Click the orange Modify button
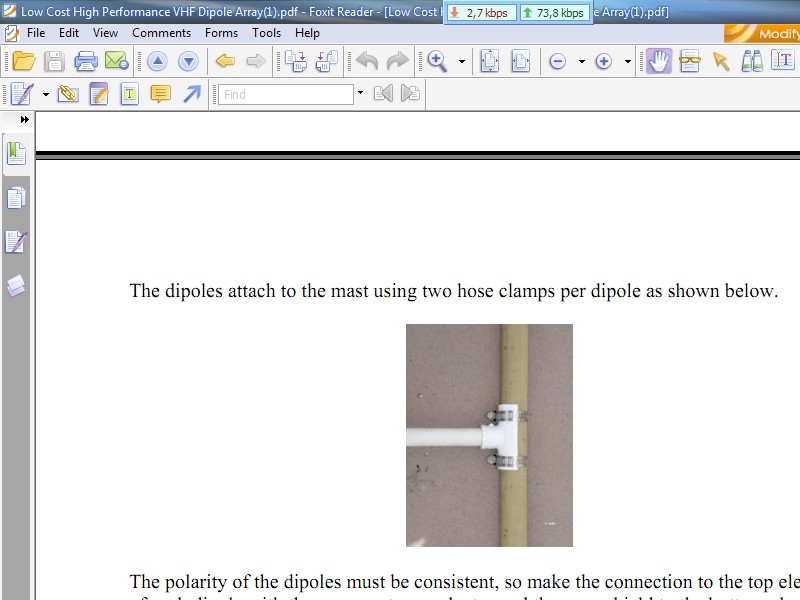 coord(762,34)
